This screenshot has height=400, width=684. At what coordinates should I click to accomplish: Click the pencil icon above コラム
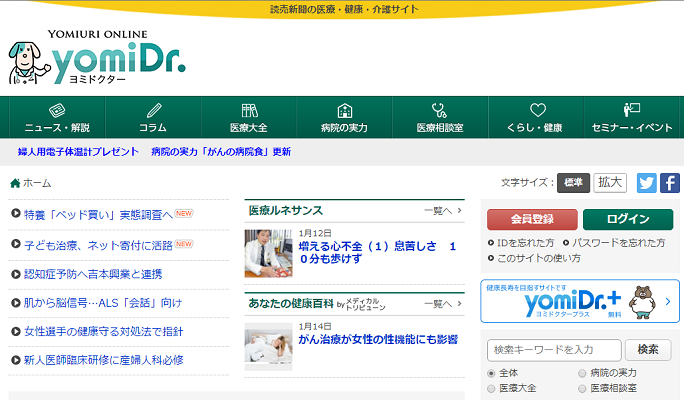pyautogui.click(x=153, y=110)
